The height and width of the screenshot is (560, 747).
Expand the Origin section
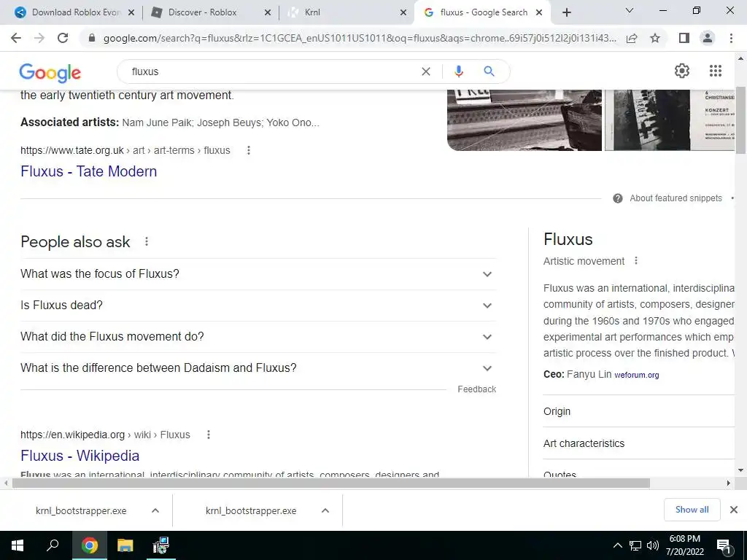(x=639, y=411)
